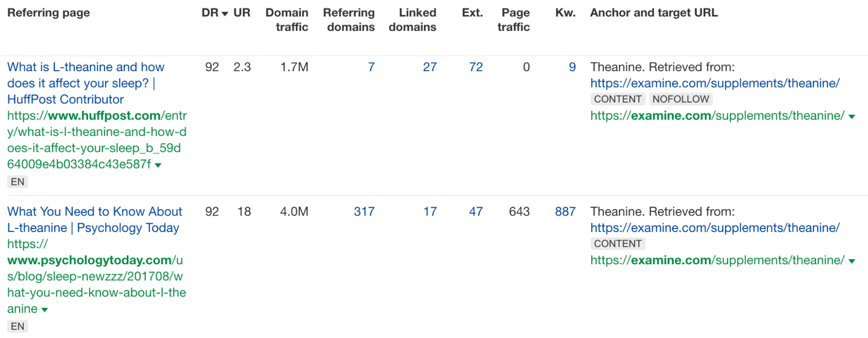Click the 27 linked domains value

tap(430, 67)
